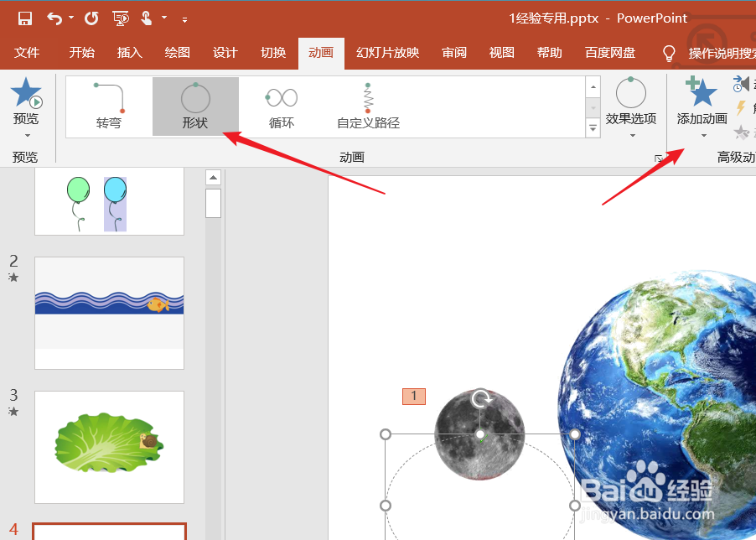This screenshot has width=756, height=540.
Task: Click slide 3 animation star indicator
Action: 13,411
